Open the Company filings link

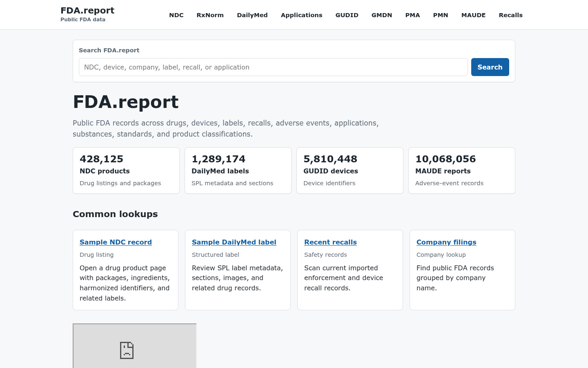(x=446, y=242)
